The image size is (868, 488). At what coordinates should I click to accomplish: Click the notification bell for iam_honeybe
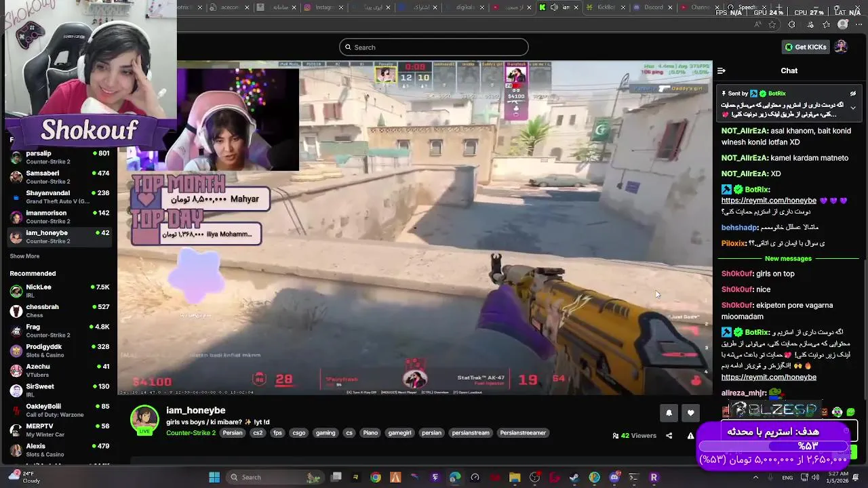tap(669, 413)
